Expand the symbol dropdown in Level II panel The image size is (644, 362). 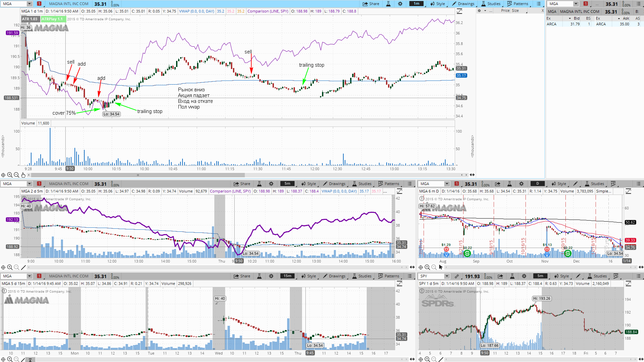pos(576,4)
